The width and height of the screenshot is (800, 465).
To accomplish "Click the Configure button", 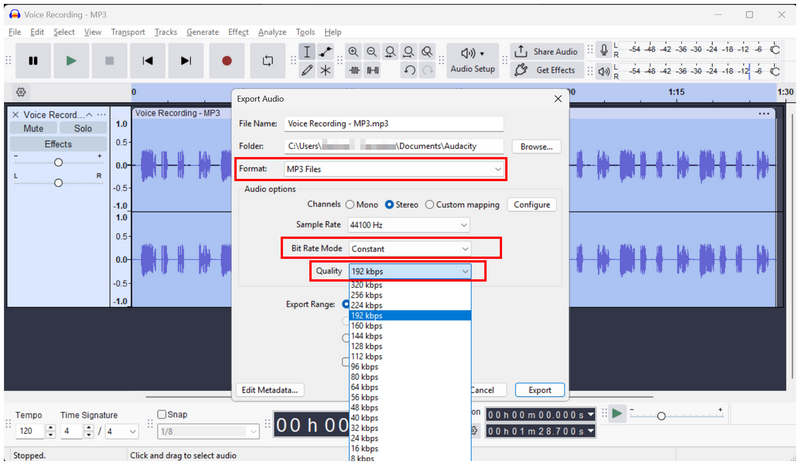I will pyautogui.click(x=532, y=205).
